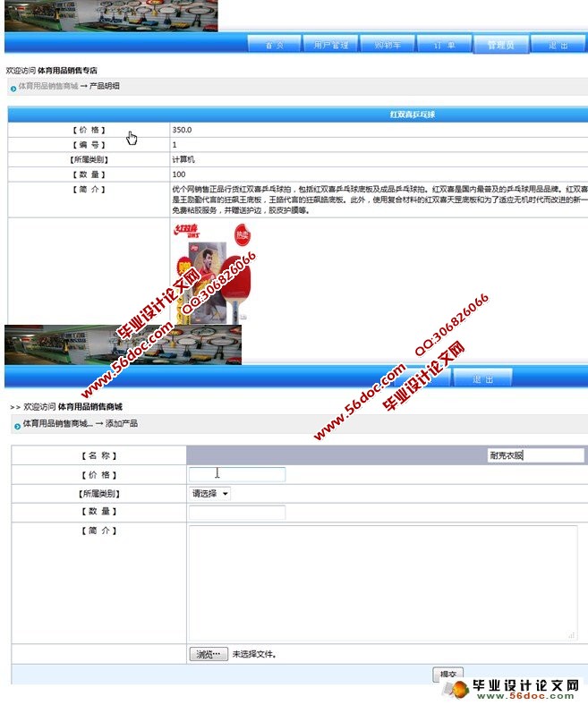Click the store banner image above 添加产品 page

[x=123, y=344]
